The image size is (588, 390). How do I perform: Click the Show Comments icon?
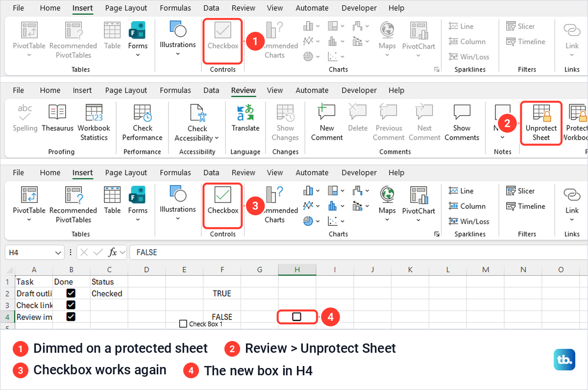tap(462, 112)
